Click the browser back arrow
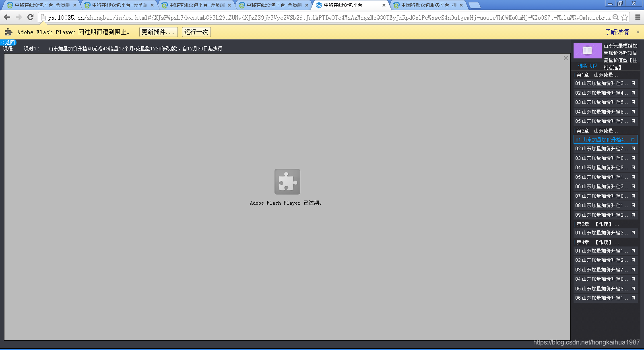The image size is (644, 350). 7,17
